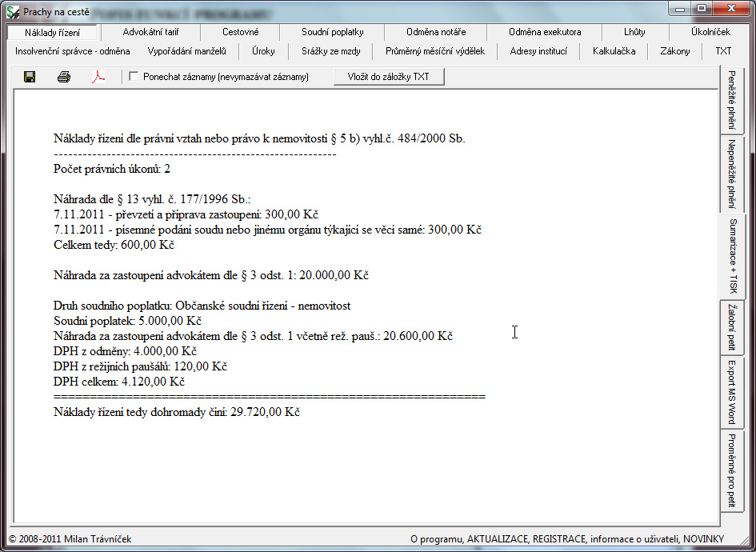Export to PDF with the Acrobat icon
Screen dimensions: 756x552
[98, 77]
